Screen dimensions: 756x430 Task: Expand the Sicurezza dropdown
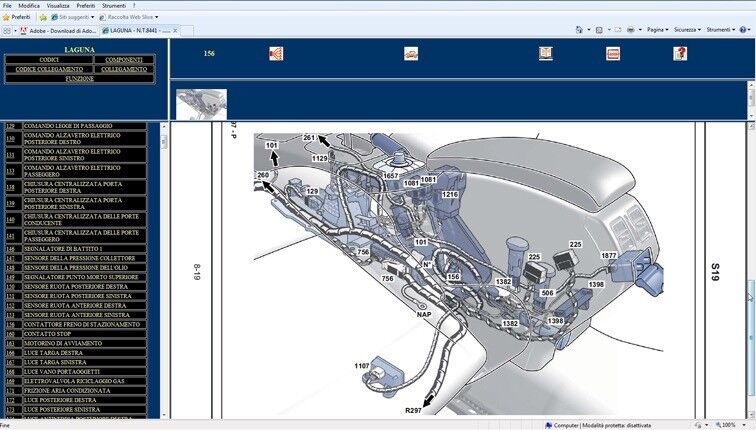pyautogui.click(x=687, y=30)
